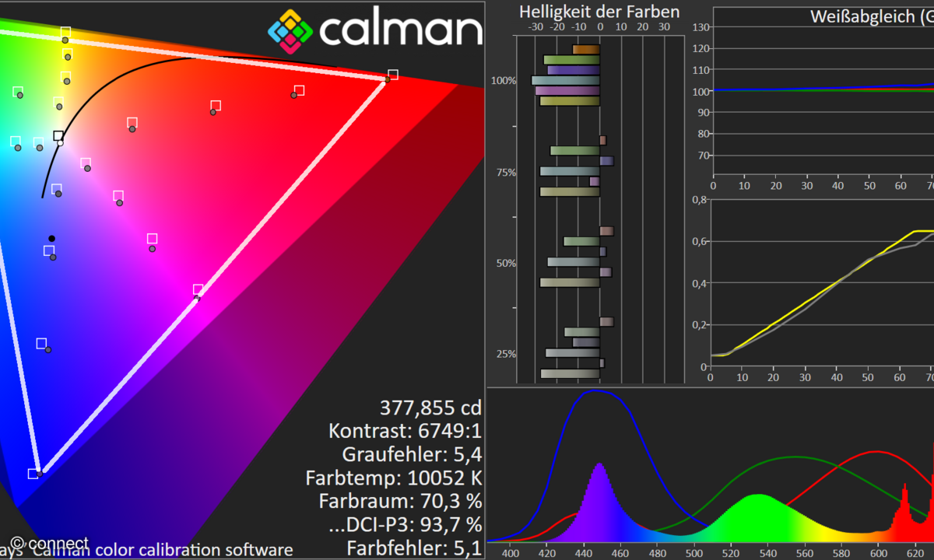This screenshot has width=934, height=560.
Task: Click the DCI-P3: 93,7 % reading
Action: tap(405, 524)
